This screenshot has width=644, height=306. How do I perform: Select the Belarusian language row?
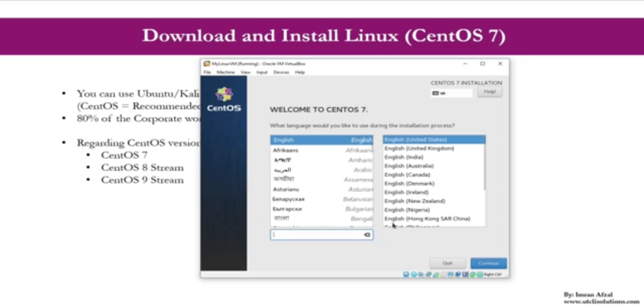[322, 199]
